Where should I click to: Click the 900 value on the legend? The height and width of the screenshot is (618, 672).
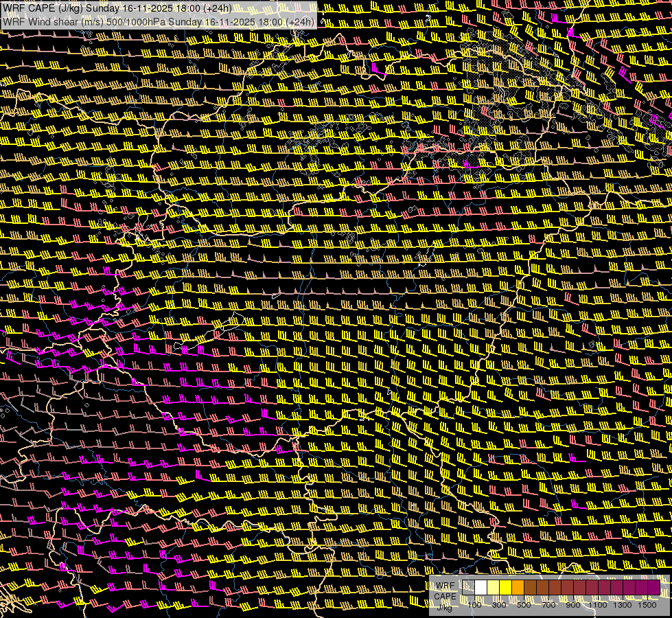(573, 605)
